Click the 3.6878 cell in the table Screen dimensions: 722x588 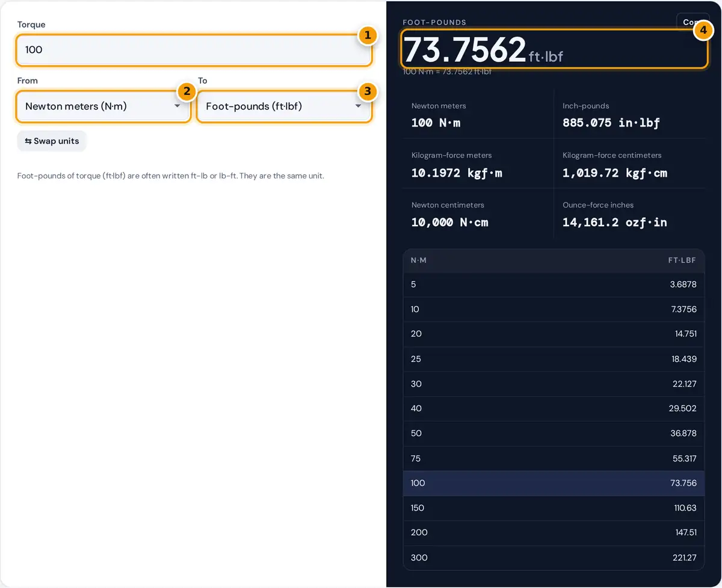tap(683, 284)
